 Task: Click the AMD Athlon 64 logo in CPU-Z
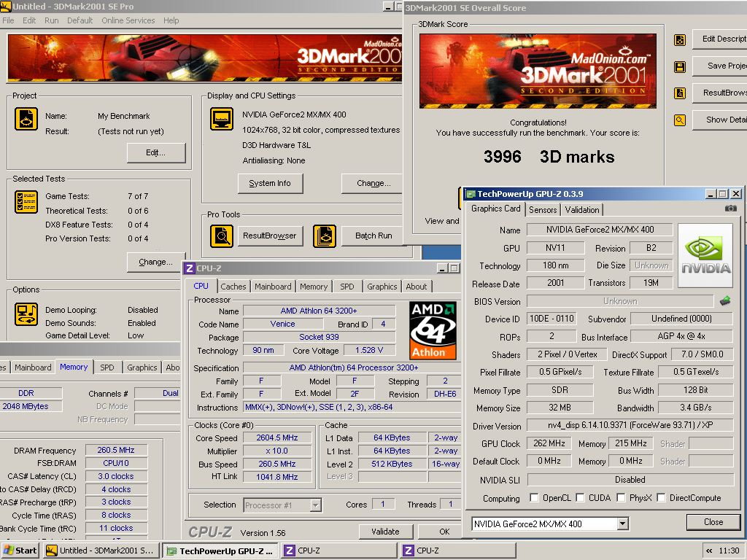pyautogui.click(x=433, y=330)
